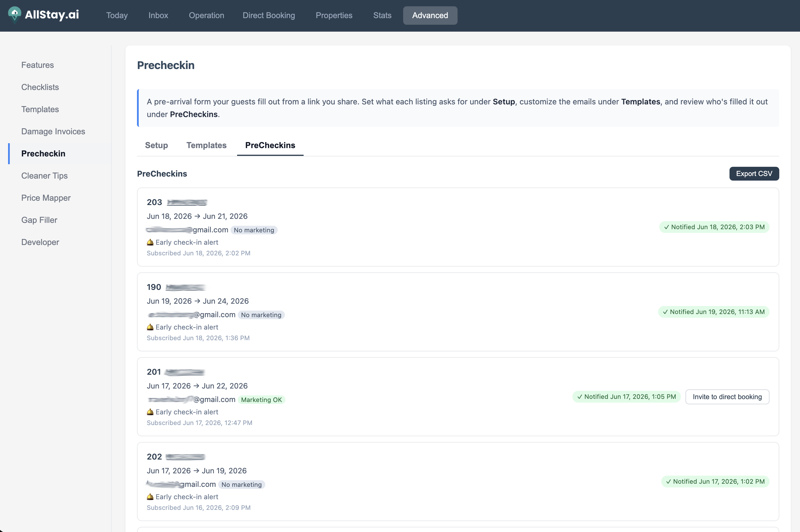Click the listing number 202 heading
800x532 pixels.
click(154, 457)
